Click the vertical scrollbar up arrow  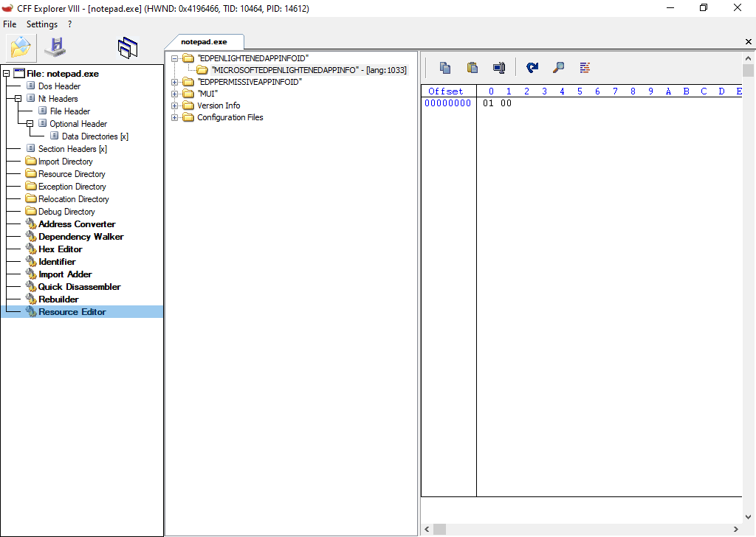click(748, 58)
